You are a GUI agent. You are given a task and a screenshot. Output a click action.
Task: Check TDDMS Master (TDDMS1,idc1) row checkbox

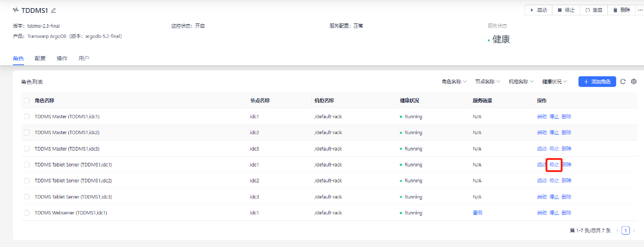tap(27, 116)
